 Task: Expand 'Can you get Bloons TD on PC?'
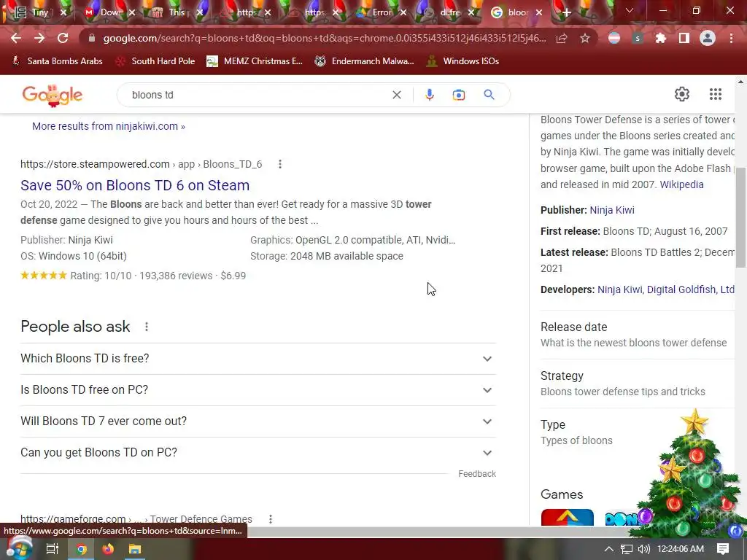258,453
